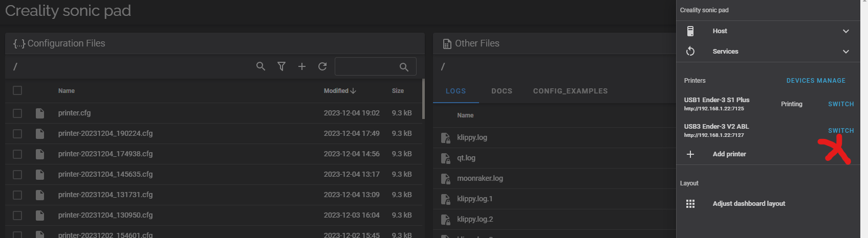Image resolution: width=868 pixels, height=238 pixels.
Task: Sort by the Name column header
Action: (67, 90)
